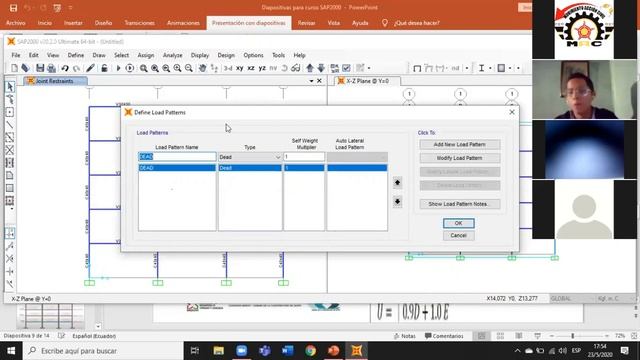This screenshot has width=640, height=360.
Task: Click Cancel in Define Load Patterns dialog
Action: pos(458,236)
